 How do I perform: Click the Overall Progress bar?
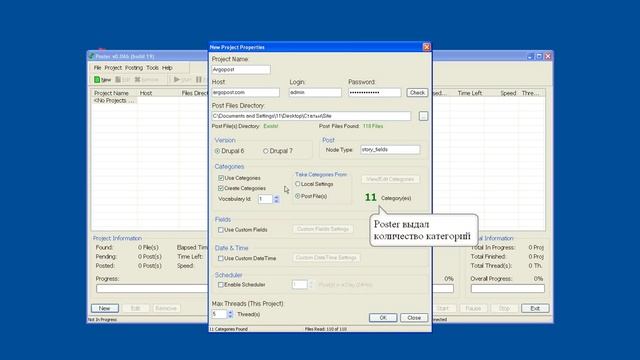point(507,289)
